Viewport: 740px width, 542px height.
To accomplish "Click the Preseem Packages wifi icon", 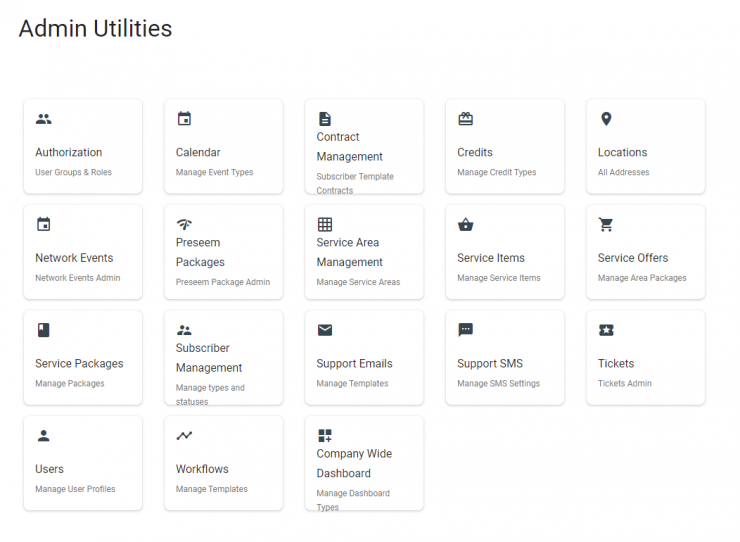I will [184, 224].
